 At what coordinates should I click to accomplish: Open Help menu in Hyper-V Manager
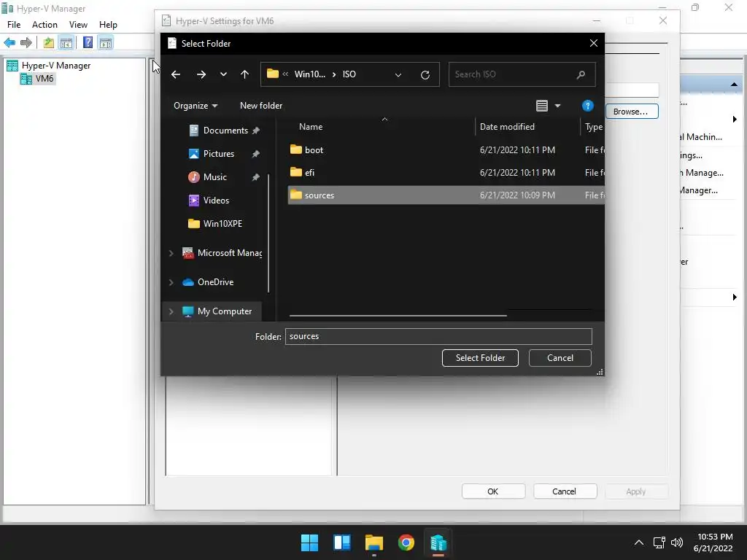pyautogui.click(x=108, y=24)
